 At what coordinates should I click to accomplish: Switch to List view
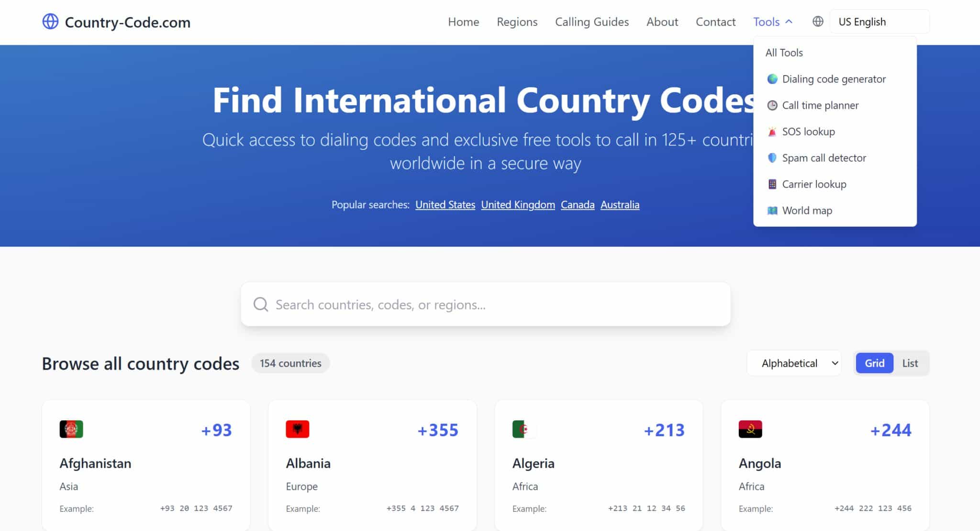(x=910, y=363)
